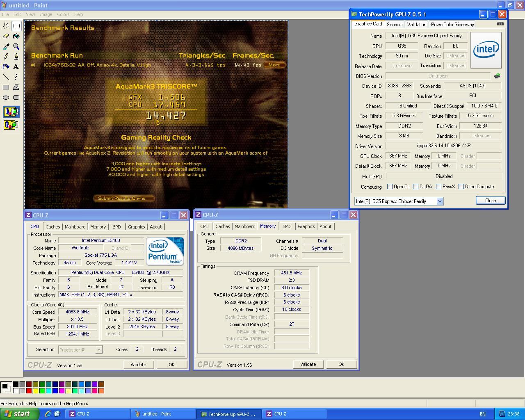
Task: Toggle the DirectCompute checkbox in GPU-Z
Action: click(461, 187)
